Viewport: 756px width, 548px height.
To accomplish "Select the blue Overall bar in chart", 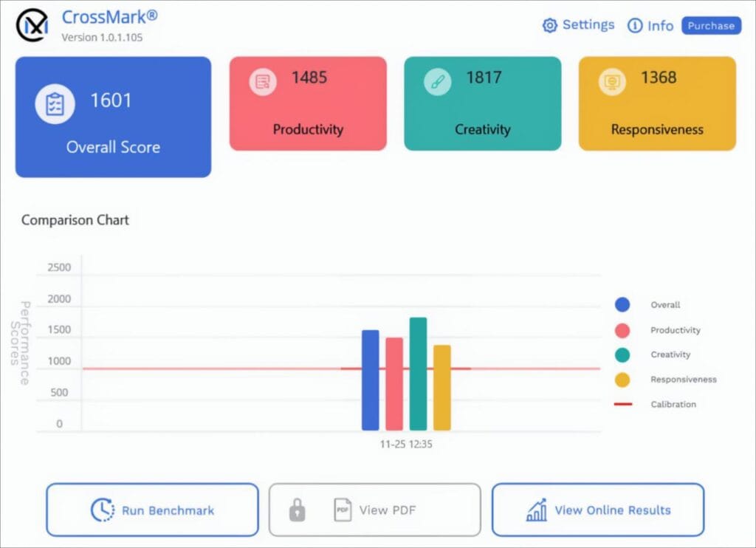I will tap(370, 380).
